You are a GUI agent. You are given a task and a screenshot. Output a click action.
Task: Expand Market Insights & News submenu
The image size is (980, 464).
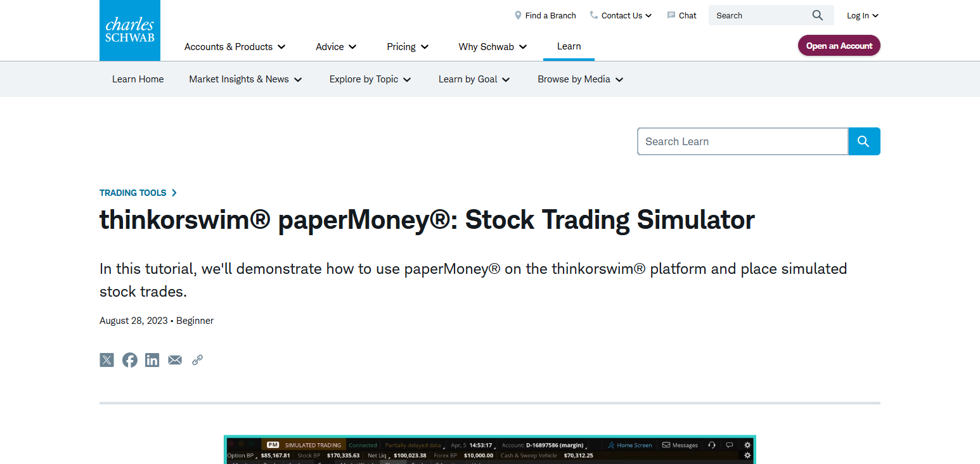245,79
